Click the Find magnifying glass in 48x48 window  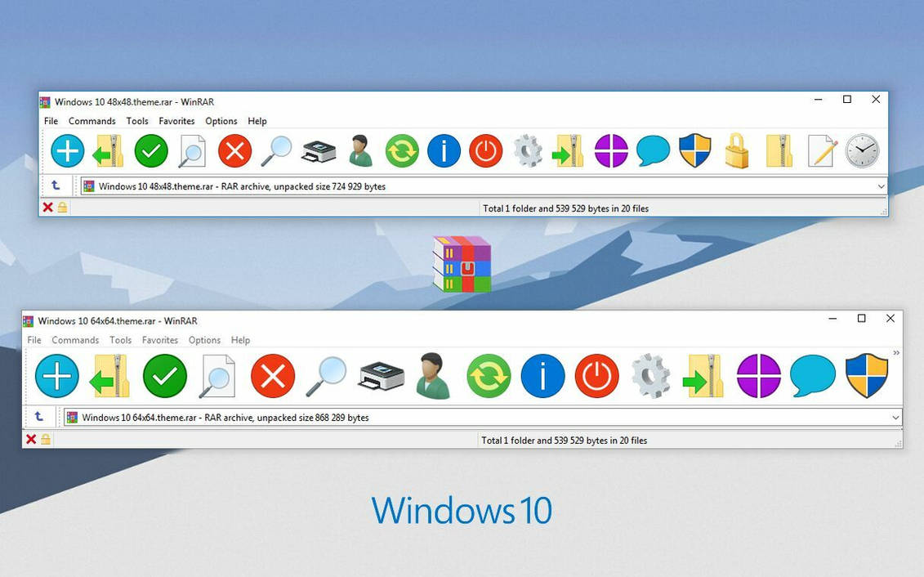[x=276, y=151]
